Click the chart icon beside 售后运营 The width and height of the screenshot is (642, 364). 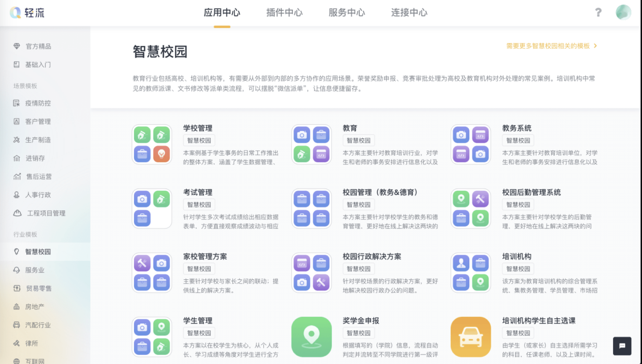point(17,176)
